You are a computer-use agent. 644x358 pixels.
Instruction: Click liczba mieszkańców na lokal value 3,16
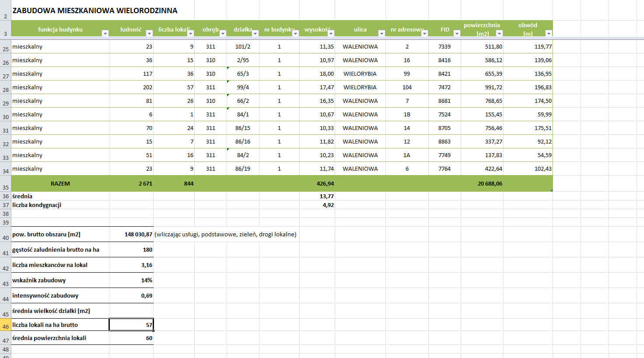pyautogui.click(x=147, y=265)
